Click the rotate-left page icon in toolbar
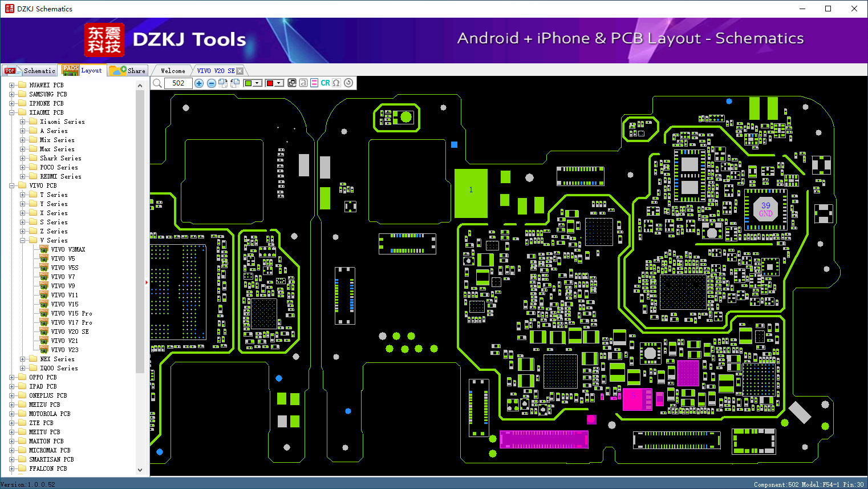 tap(235, 83)
